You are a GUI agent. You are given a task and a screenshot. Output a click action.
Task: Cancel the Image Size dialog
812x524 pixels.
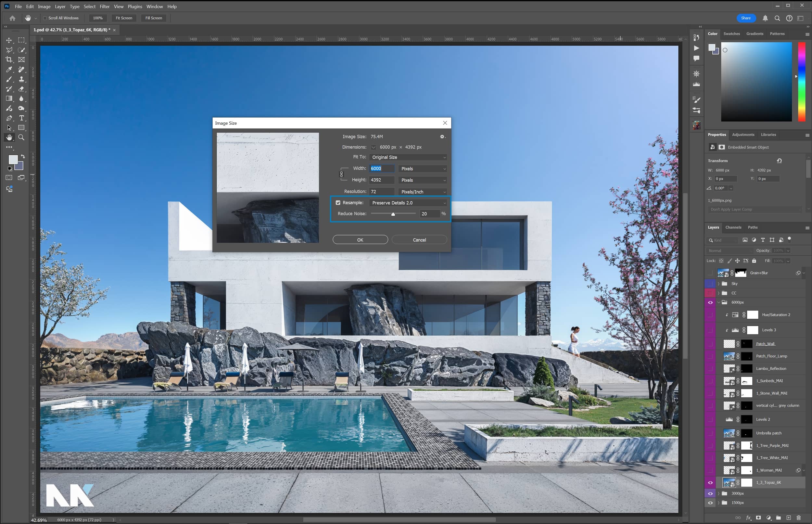pyautogui.click(x=419, y=240)
